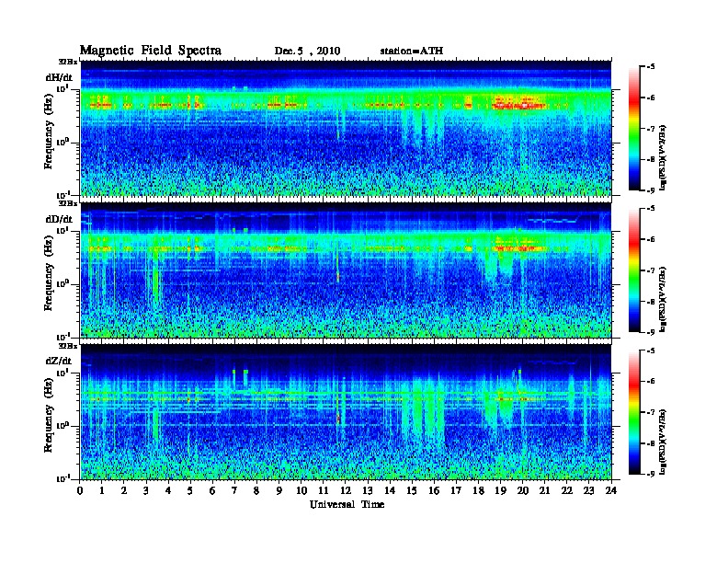The image size is (728, 563).
Task: Click the -5 tick on dH/dt color scale
Action: point(652,67)
